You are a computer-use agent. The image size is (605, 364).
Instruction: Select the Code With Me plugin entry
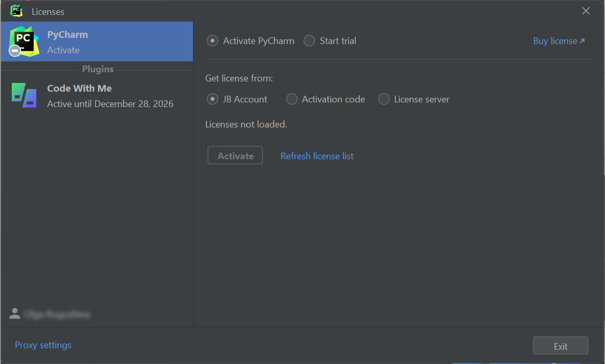(x=97, y=96)
